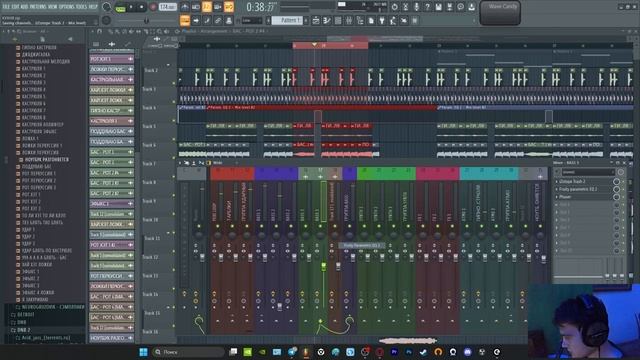Start one-click audio recording microphone icon
Viewport: 640px width, 360px height.
pos(416,7)
